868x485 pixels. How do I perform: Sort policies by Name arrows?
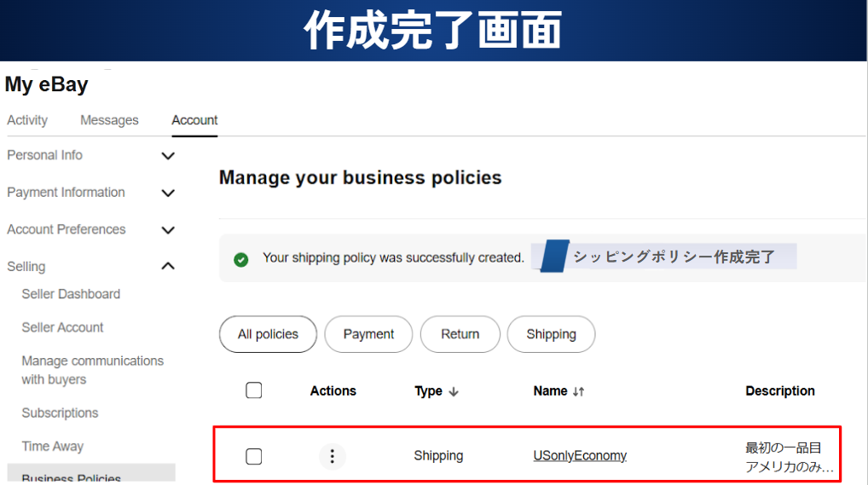[x=578, y=391]
